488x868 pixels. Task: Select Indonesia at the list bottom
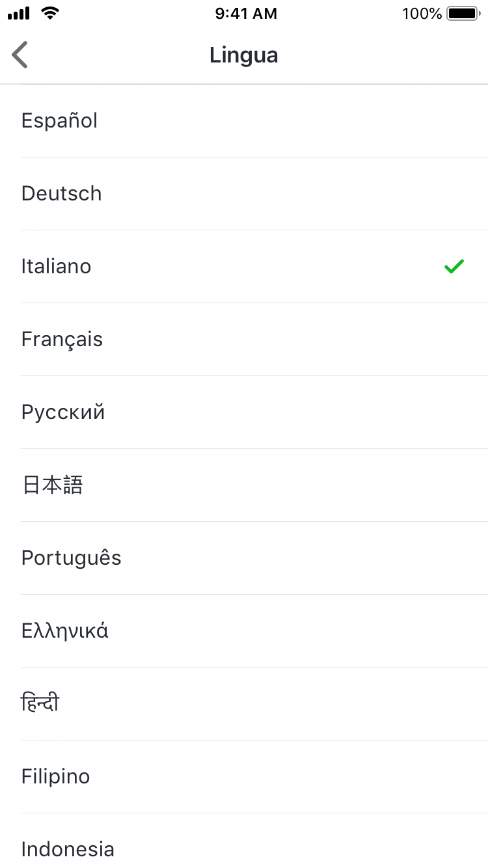pos(68,848)
